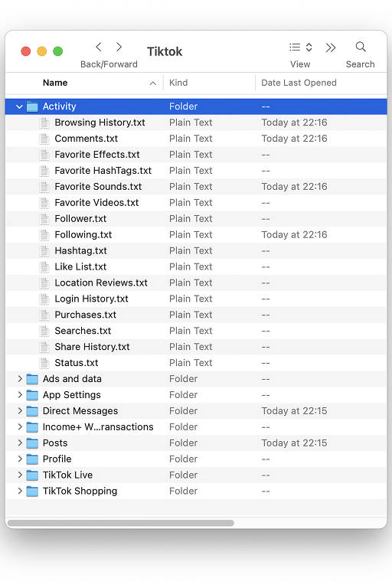This screenshot has height=588, width=392.
Task: Select the Comments.txt file row
Action: point(196,139)
